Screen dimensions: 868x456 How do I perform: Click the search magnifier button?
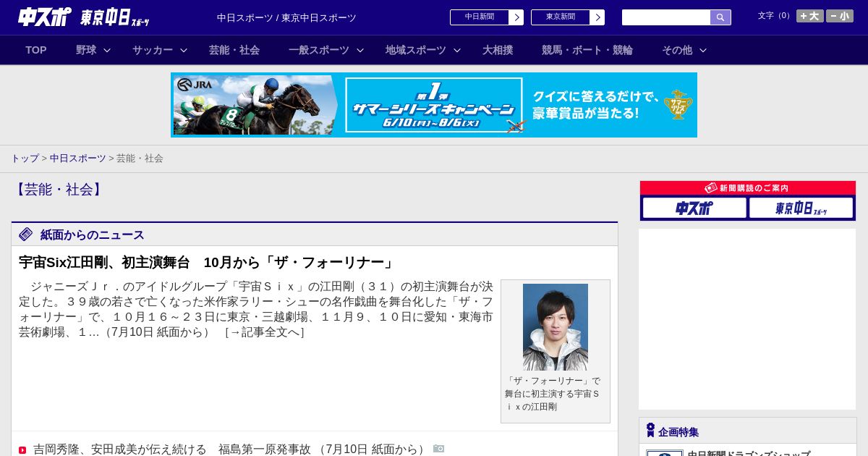click(720, 17)
